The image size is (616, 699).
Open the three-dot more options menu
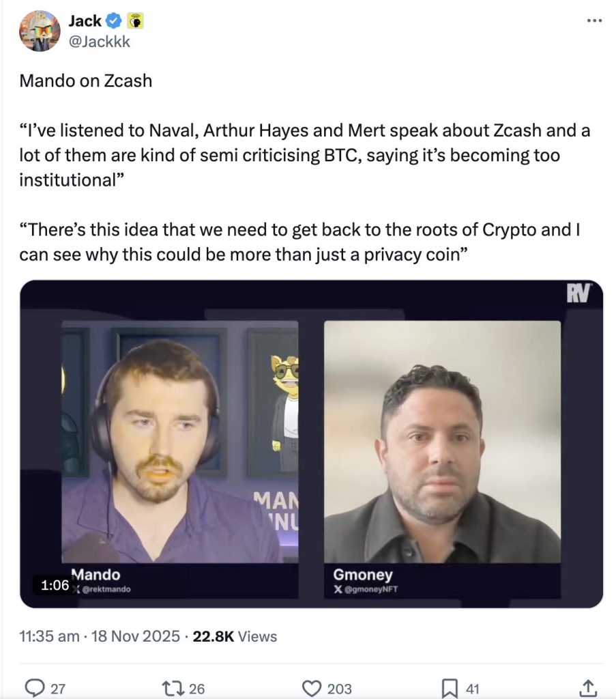[x=594, y=21]
